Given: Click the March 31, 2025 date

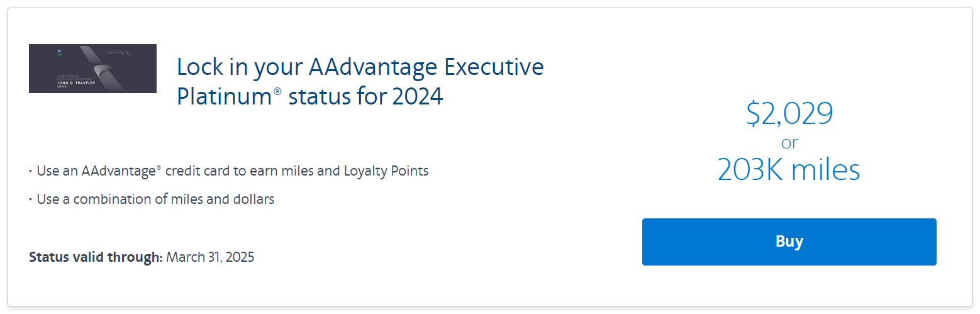Looking at the screenshot, I should (210, 257).
